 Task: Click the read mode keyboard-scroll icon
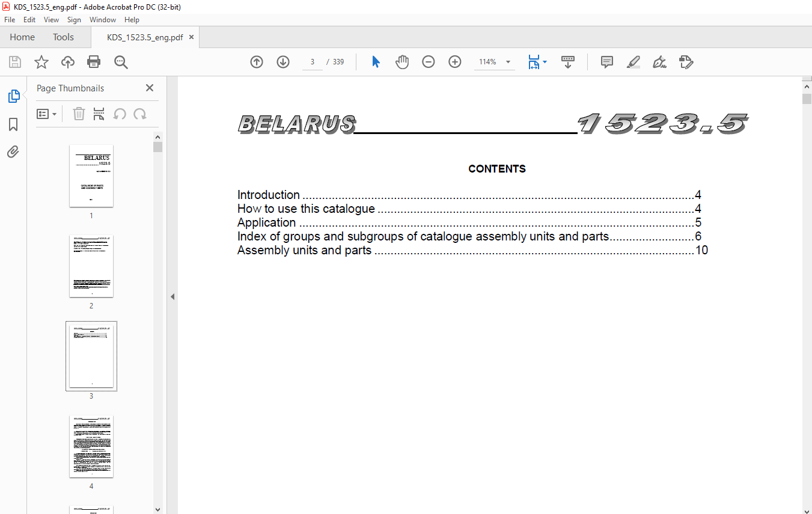(x=568, y=62)
